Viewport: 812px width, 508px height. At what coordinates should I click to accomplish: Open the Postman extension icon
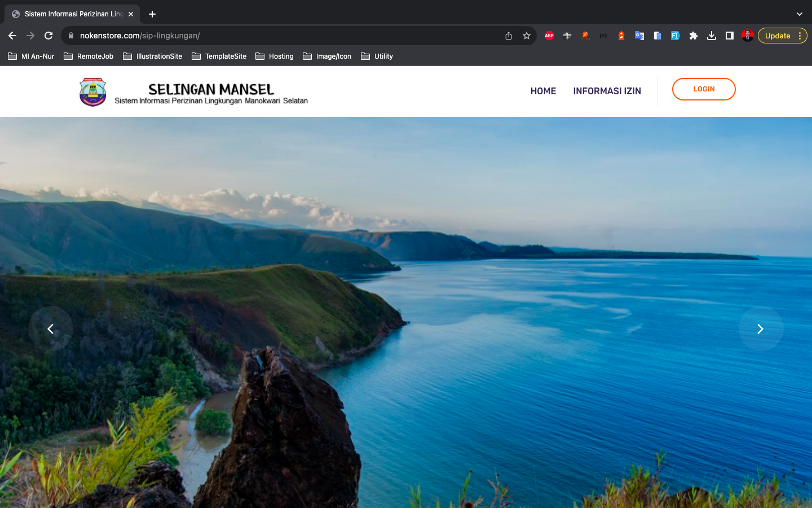pyautogui.click(x=585, y=36)
